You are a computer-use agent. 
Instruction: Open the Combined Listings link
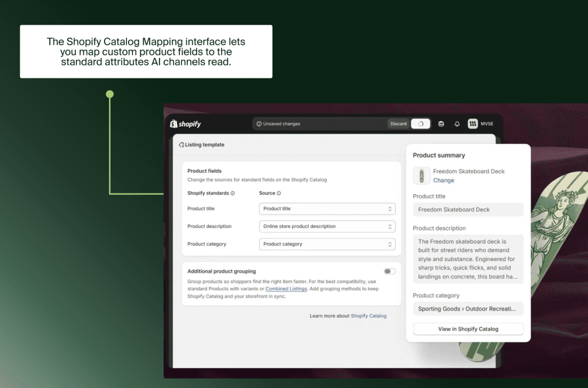point(286,289)
